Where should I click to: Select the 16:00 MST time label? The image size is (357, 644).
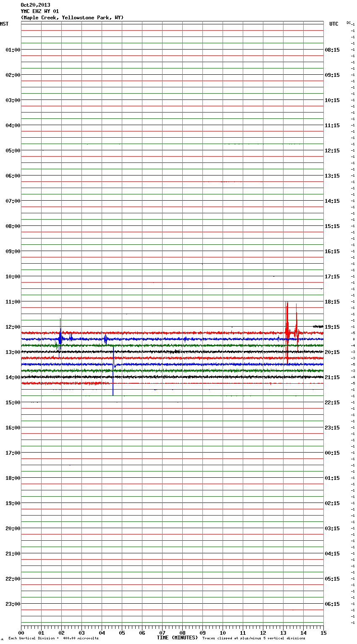13,428
